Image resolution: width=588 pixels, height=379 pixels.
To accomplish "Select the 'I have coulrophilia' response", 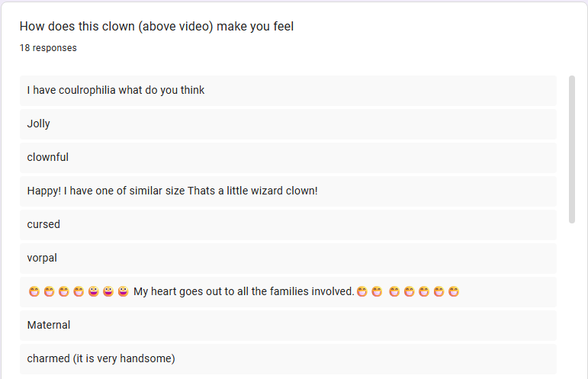I will click(116, 90).
